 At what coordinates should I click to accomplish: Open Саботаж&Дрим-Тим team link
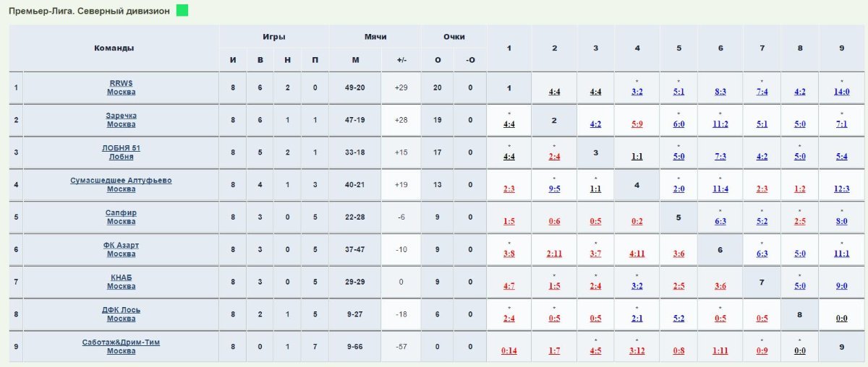121,346
